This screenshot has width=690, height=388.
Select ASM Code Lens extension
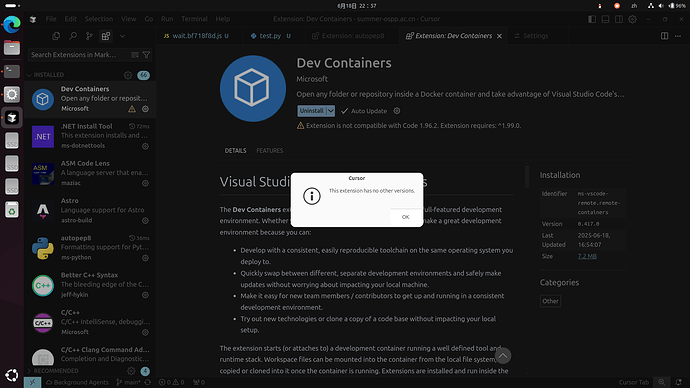[x=90, y=173]
